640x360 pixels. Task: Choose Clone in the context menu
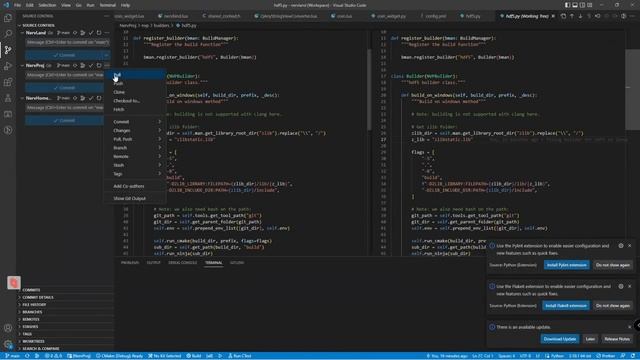(x=135, y=92)
